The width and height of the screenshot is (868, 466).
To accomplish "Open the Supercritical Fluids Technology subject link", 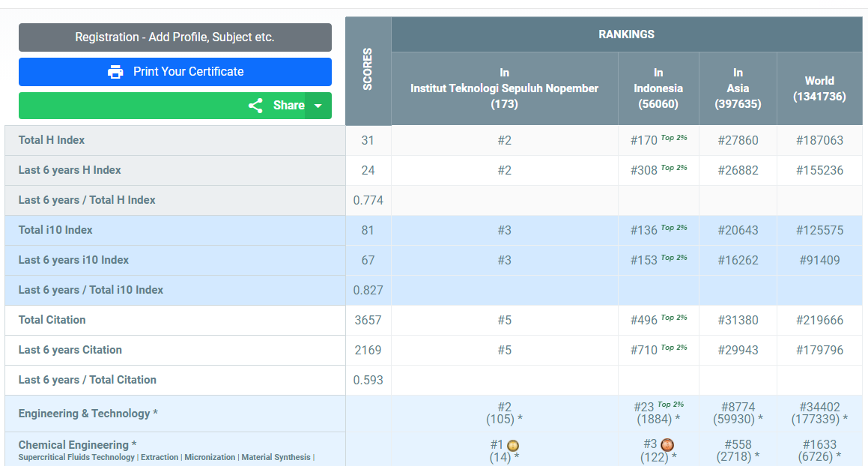I will tap(76, 457).
